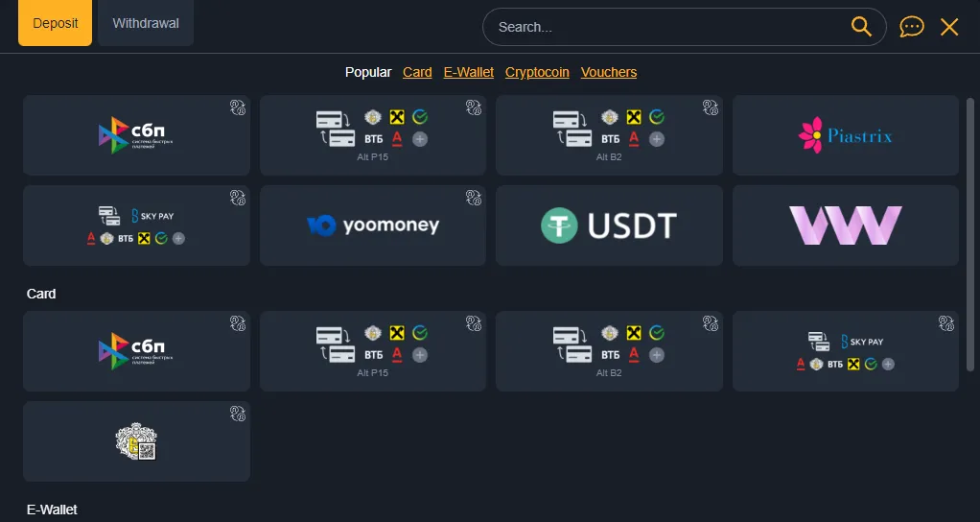
Task: Jump to the E-Wallet category link
Action: point(468,73)
